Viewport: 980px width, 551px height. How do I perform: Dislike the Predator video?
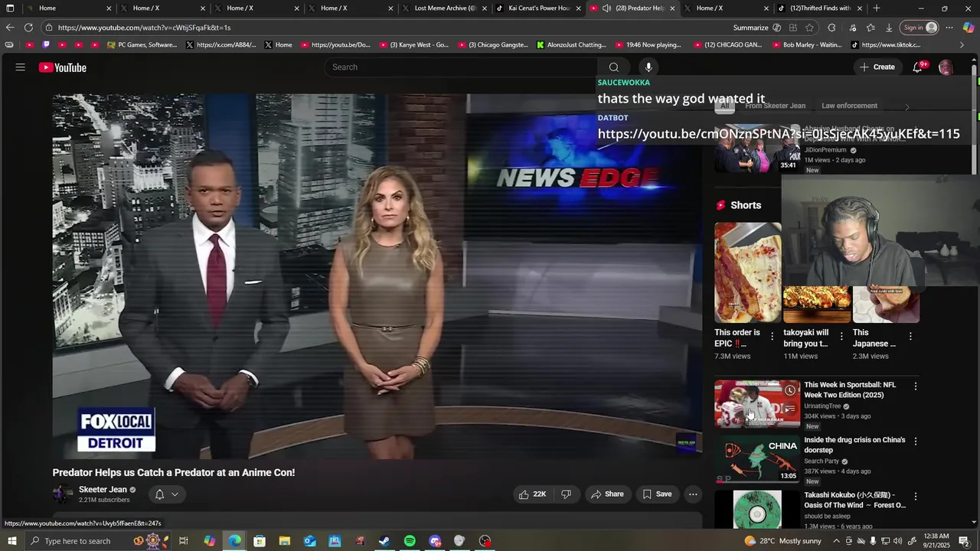point(566,494)
